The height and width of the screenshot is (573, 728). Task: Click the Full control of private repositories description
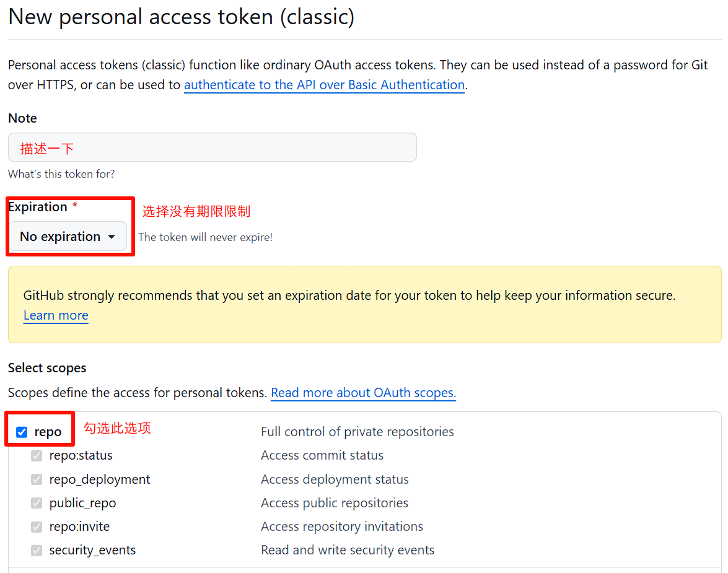pyautogui.click(x=357, y=432)
